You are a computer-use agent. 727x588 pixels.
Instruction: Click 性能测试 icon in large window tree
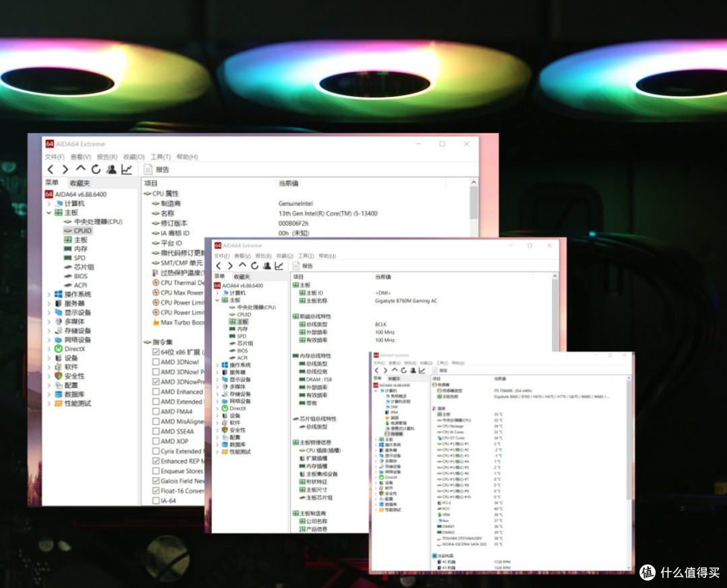point(59,404)
